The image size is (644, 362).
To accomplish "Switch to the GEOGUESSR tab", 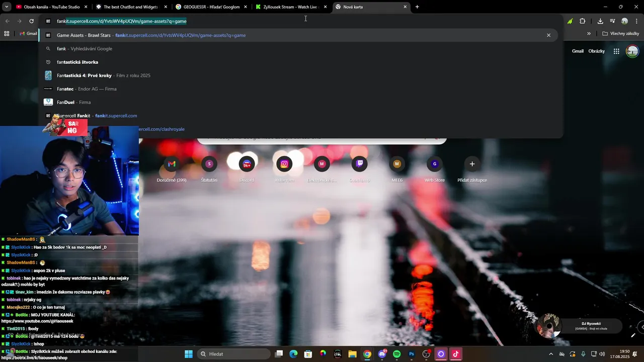I will 211,7.
